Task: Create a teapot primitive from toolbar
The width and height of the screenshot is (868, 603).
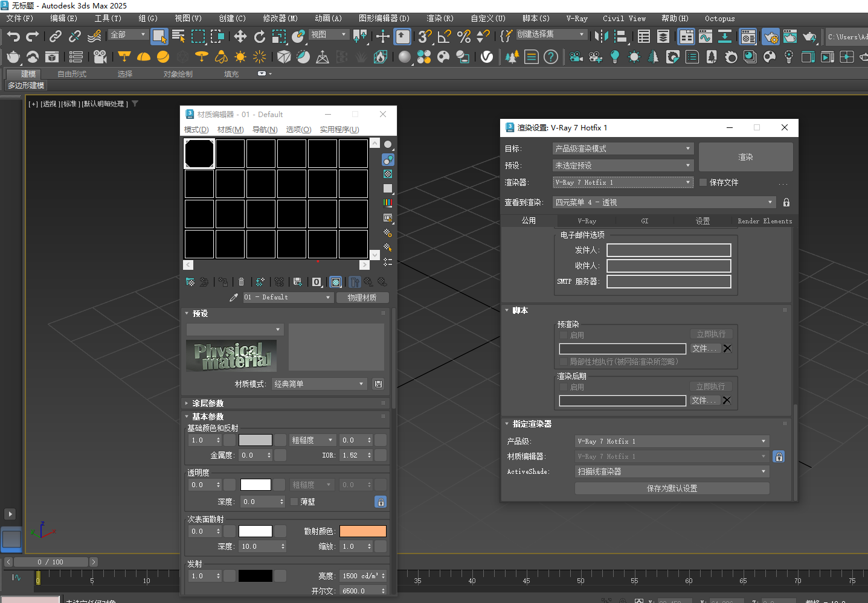Action: [13, 57]
